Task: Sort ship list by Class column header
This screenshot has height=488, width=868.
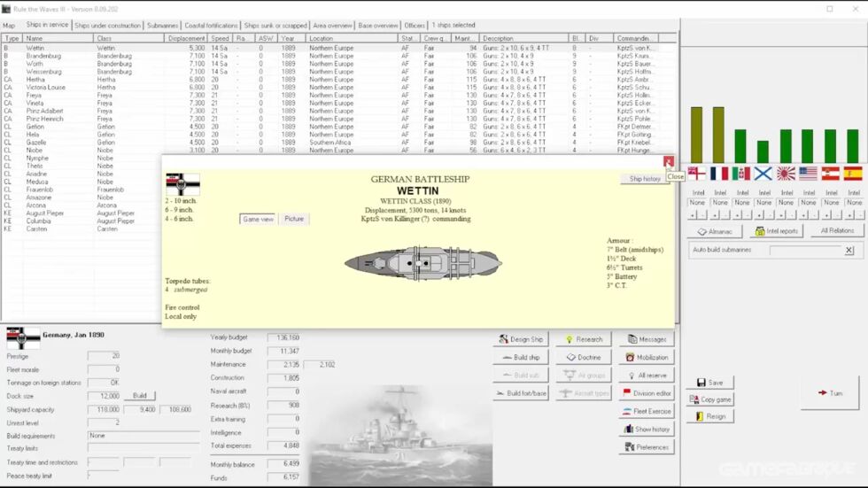Action: tap(129, 39)
